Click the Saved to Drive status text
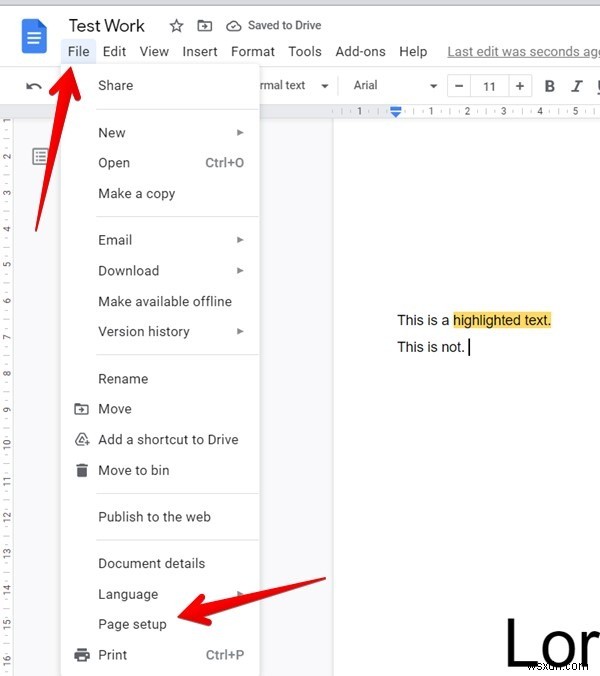 (x=284, y=25)
